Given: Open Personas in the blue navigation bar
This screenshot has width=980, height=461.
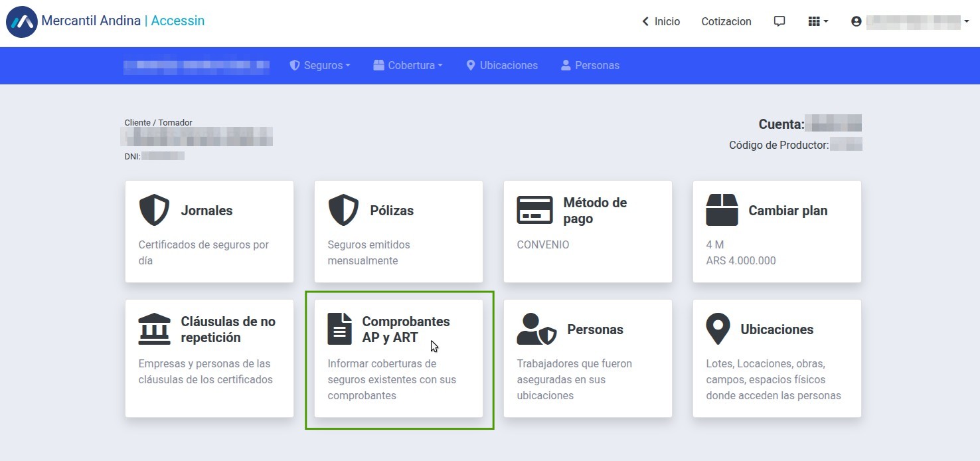Looking at the screenshot, I should tap(590, 65).
